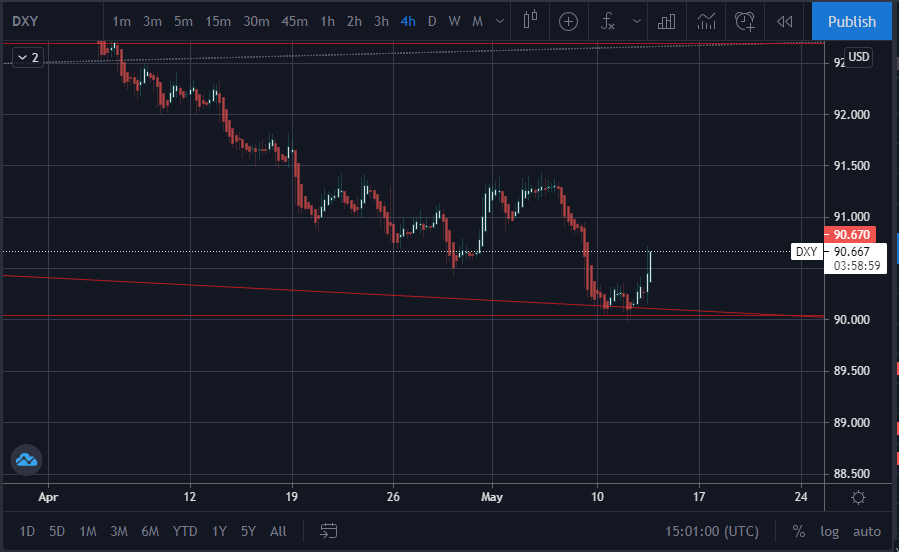The width and height of the screenshot is (899, 552).
Task: Toggle percentage scale %
Action: [x=799, y=531]
